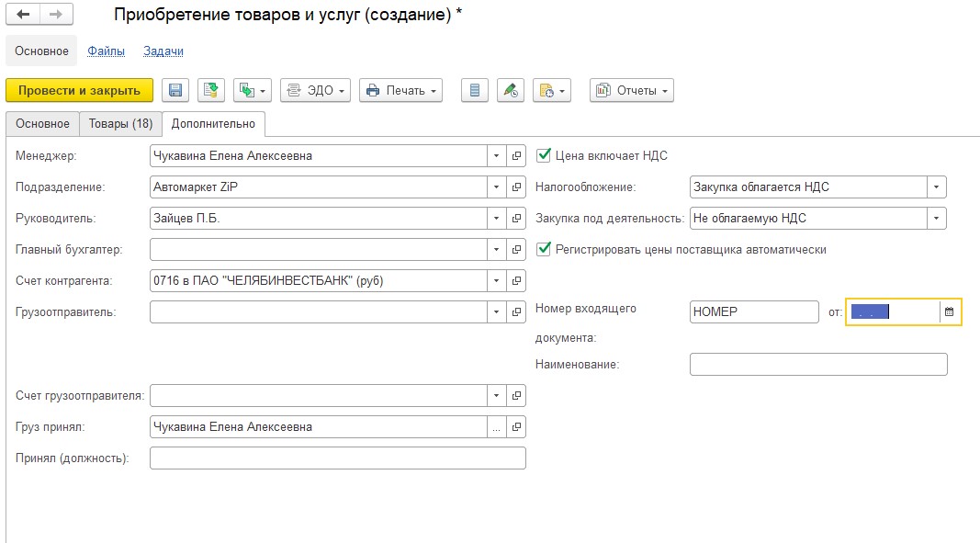Click the document list lines icon
This screenshot has width=980, height=543.
475,90
